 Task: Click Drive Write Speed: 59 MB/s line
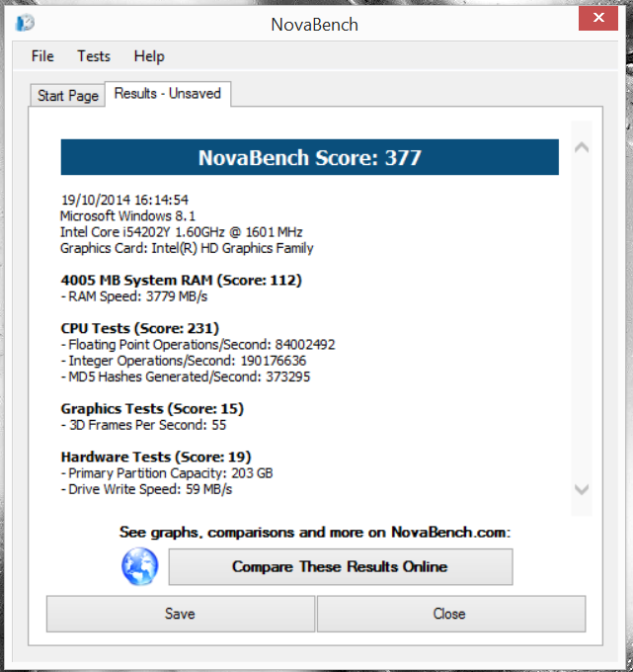point(146,489)
